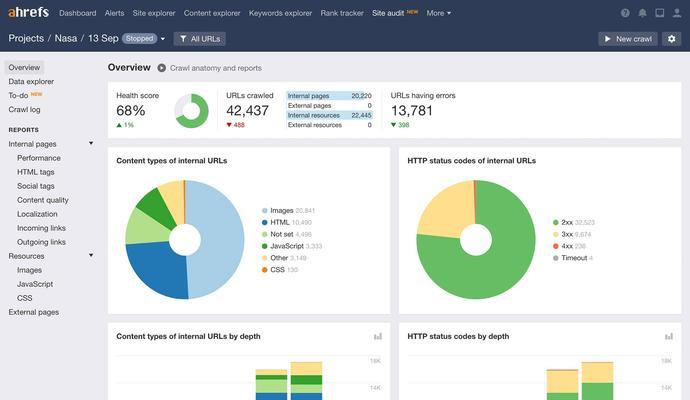Open the monitor display icon in header

660,13
